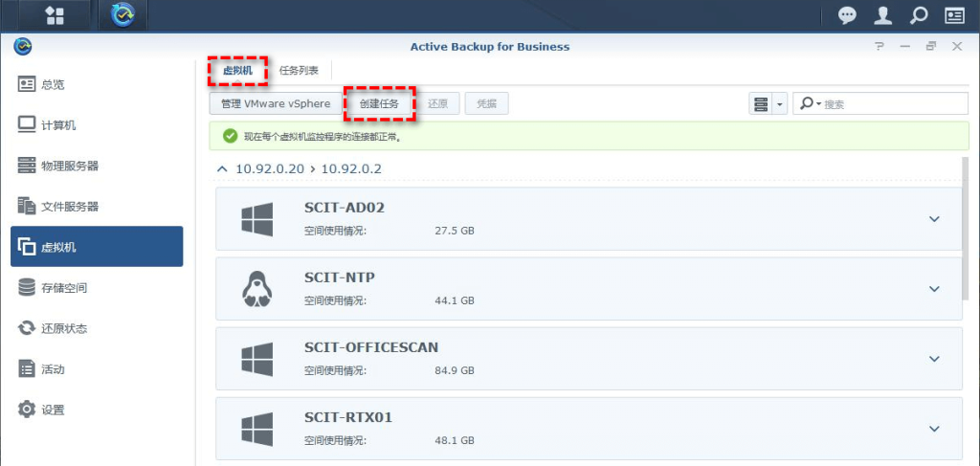Open the view mode dropdown arrow
Screen dimensions: 980x466
[x=779, y=103]
